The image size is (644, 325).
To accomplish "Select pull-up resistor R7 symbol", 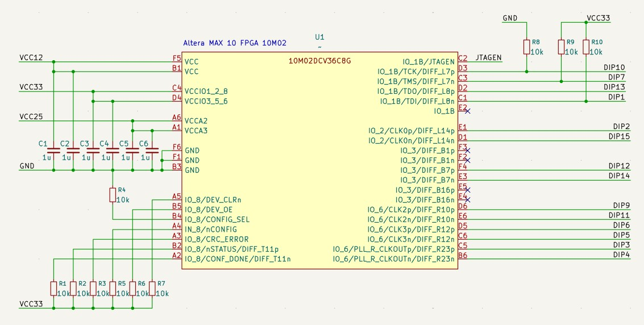I will coord(152,288).
